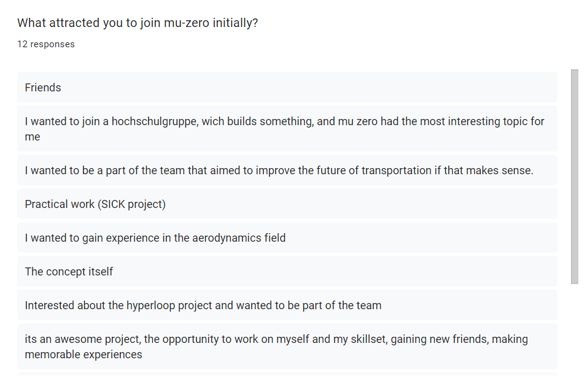Click the 'SICK project' parenthetical text
Image resolution: width=587 pixels, height=392 pixels.
[131, 204]
